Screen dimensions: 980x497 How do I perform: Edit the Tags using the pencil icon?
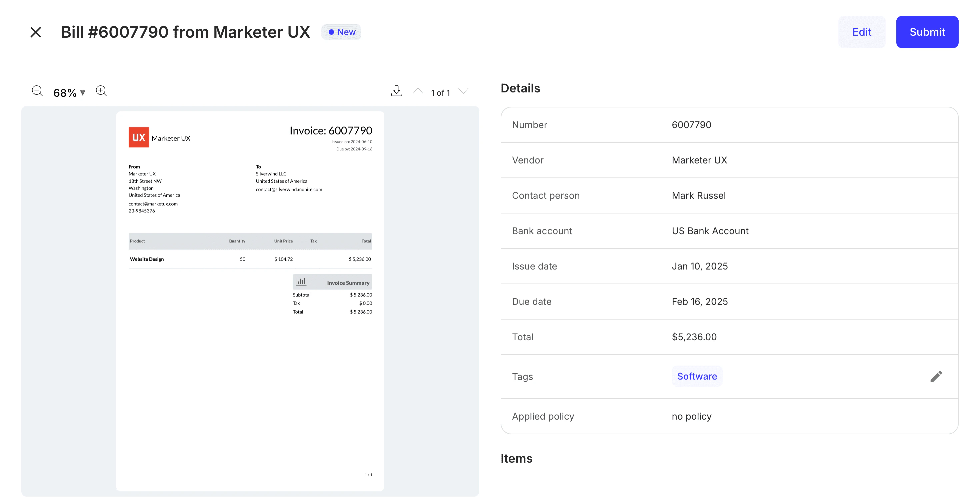936,376
